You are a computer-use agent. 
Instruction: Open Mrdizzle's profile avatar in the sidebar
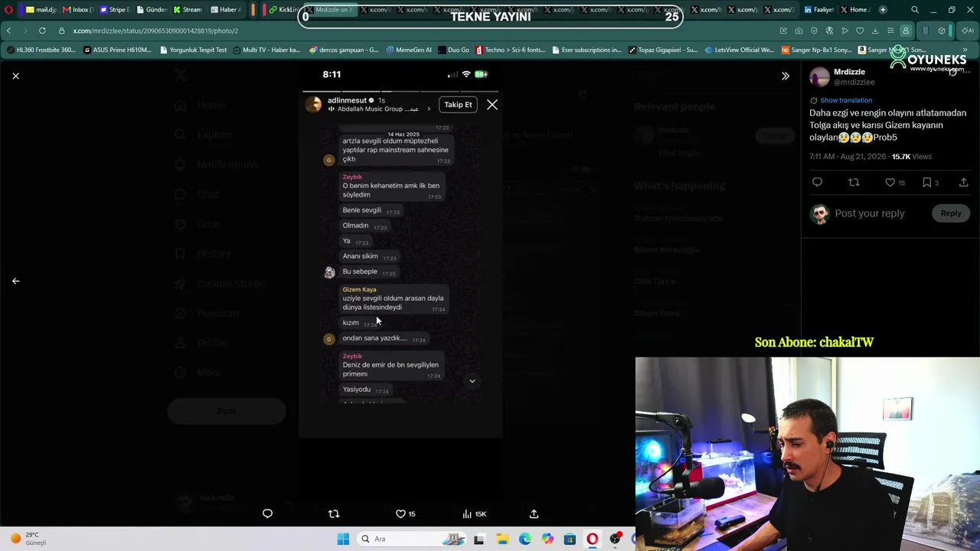coord(819,77)
